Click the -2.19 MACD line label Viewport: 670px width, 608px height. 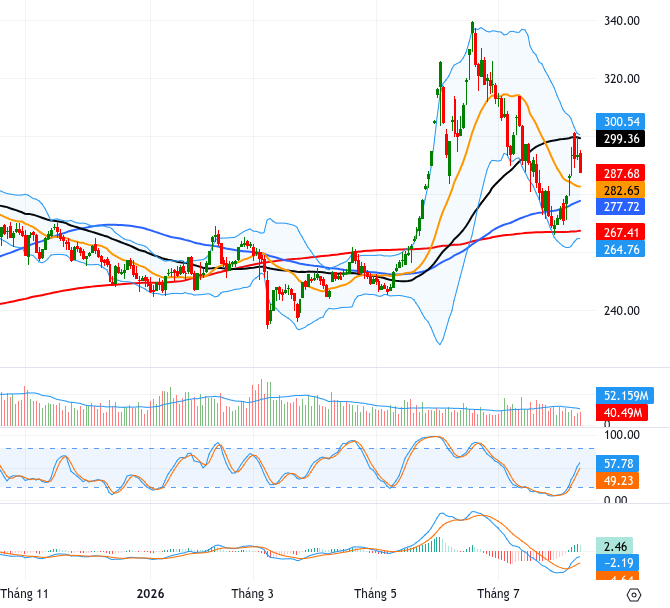point(617,562)
